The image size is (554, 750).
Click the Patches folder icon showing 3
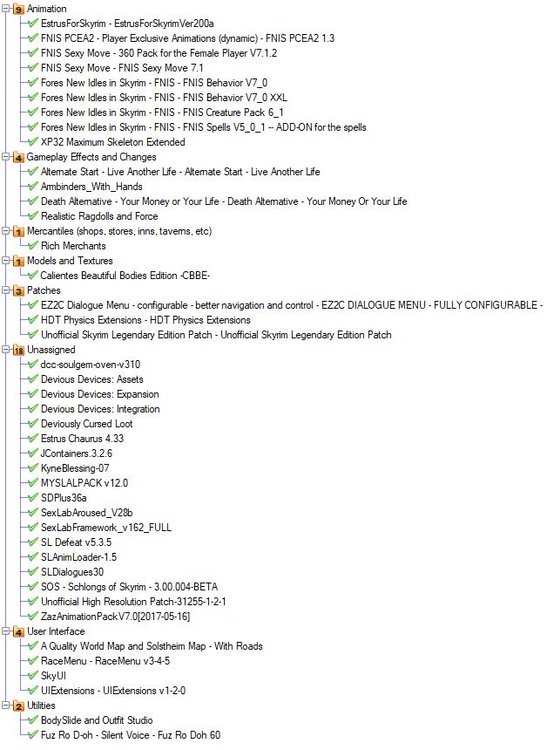point(18,291)
